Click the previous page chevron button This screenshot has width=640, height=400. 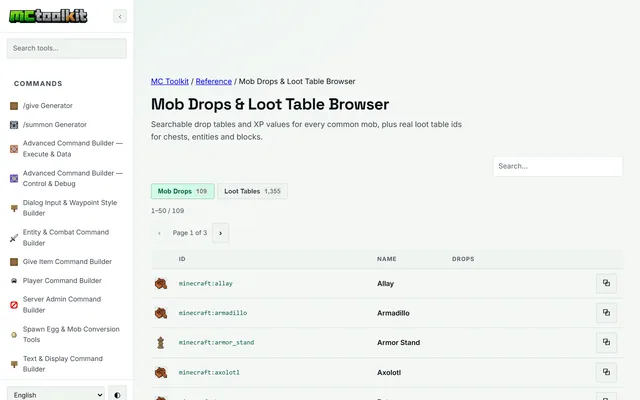point(159,233)
